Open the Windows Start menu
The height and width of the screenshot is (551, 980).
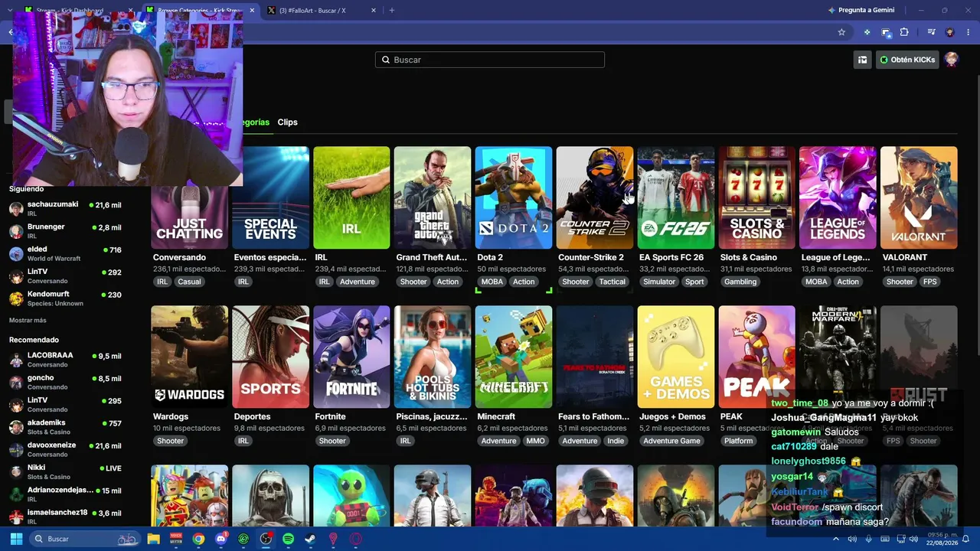click(x=16, y=539)
